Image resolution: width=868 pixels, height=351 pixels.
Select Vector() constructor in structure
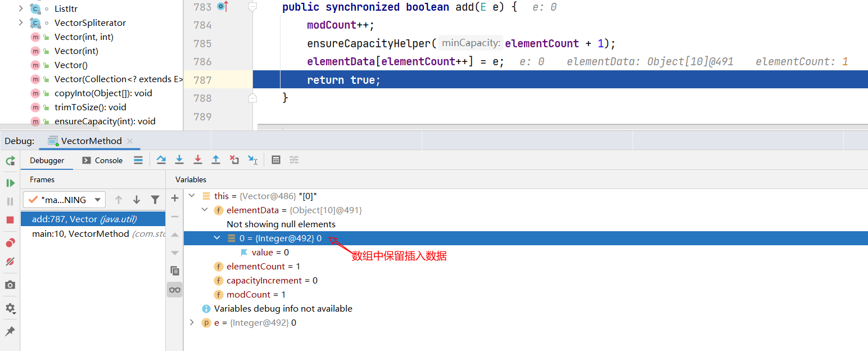[x=71, y=65]
